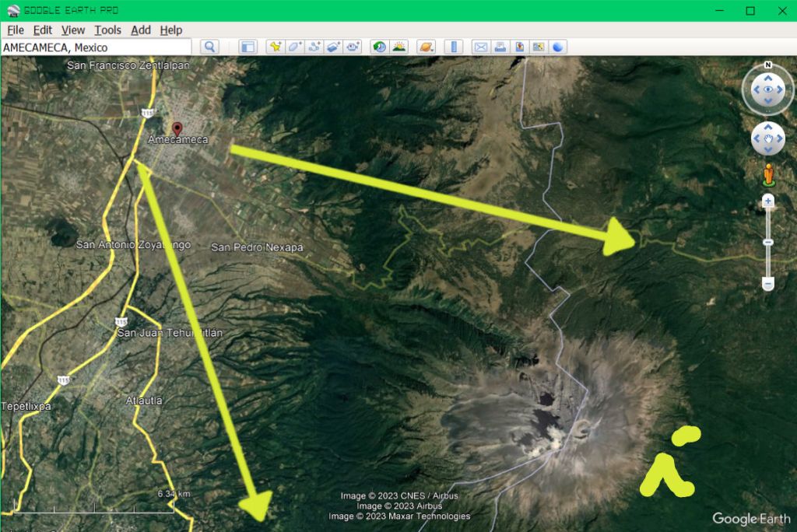Open the View menu
This screenshot has width=797, height=532.
(73, 30)
